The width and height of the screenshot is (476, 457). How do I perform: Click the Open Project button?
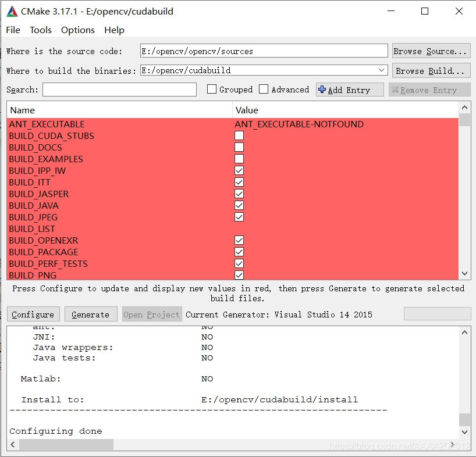[x=152, y=315]
